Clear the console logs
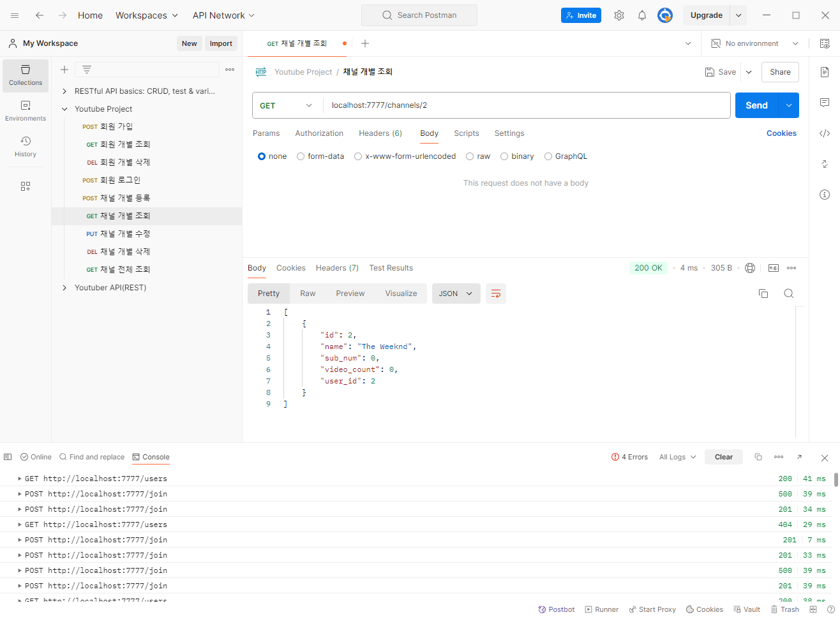Viewport: 840px width, 617px height. click(x=724, y=457)
